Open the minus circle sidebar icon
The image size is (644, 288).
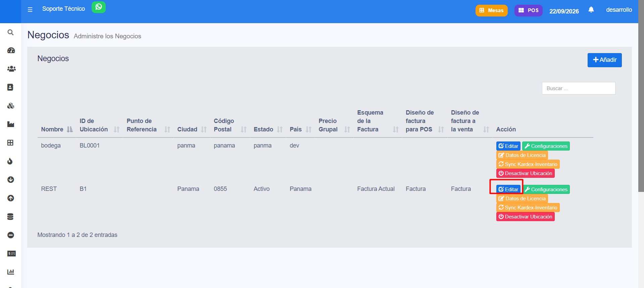11,235
